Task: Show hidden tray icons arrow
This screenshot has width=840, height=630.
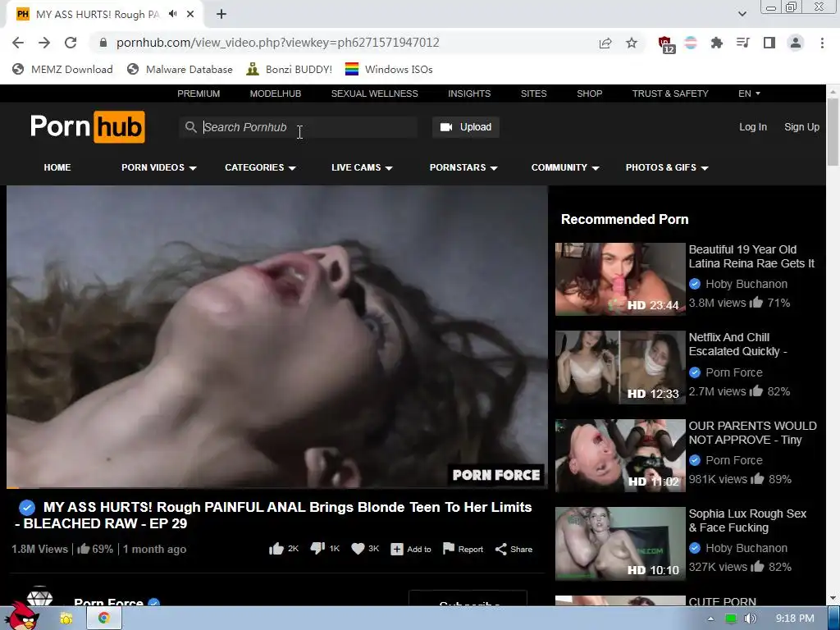Action: (x=711, y=619)
